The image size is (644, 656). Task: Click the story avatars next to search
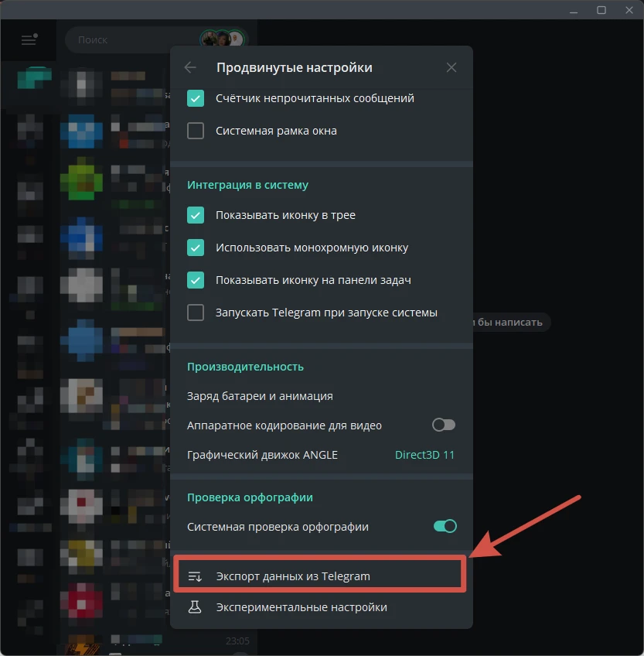pos(223,39)
